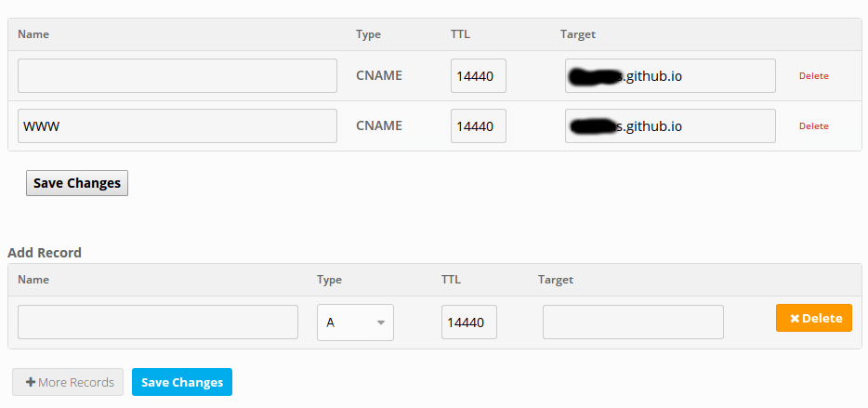The height and width of the screenshot is (408, 868).
Task: Select the TTL field of first CNAME record
Action: click(479, 76)
